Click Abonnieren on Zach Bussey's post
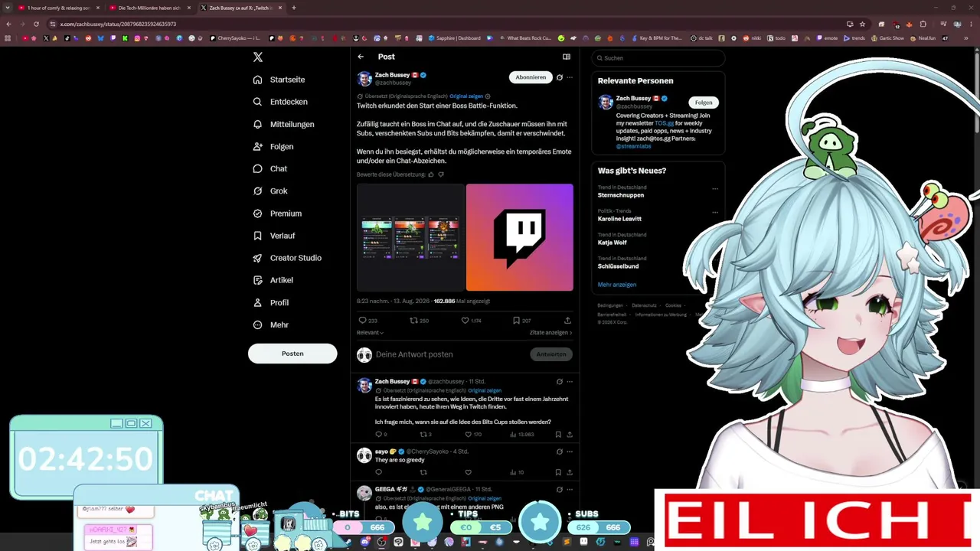This screenshot has height=551, width=980. (x=531, y=77)
